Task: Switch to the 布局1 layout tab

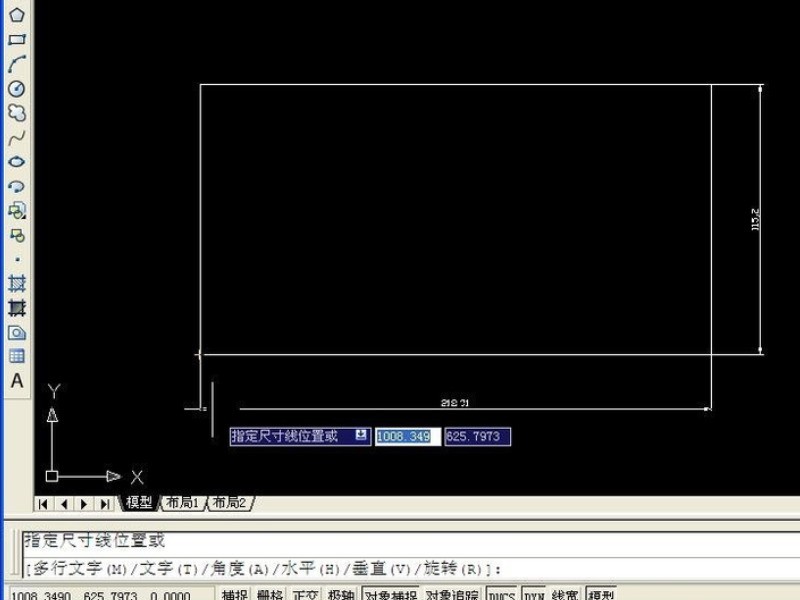Action: (182, 503)
